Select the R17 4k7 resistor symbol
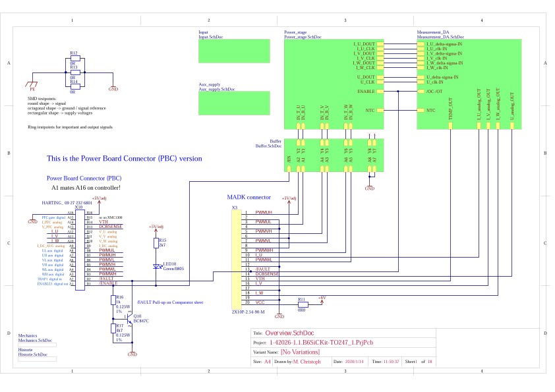This screenshot has height=392, width=555. pos(111,329)
